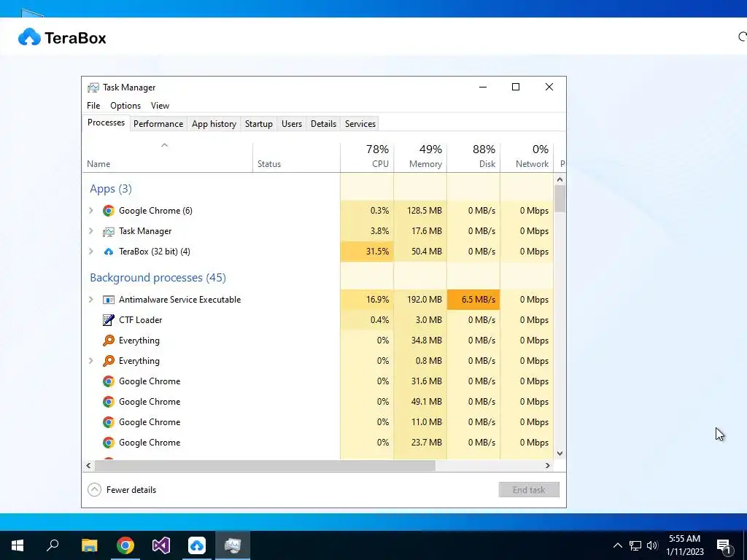
Task: Open the View menu
Action: pyautogui.click(x=160, y=106)
